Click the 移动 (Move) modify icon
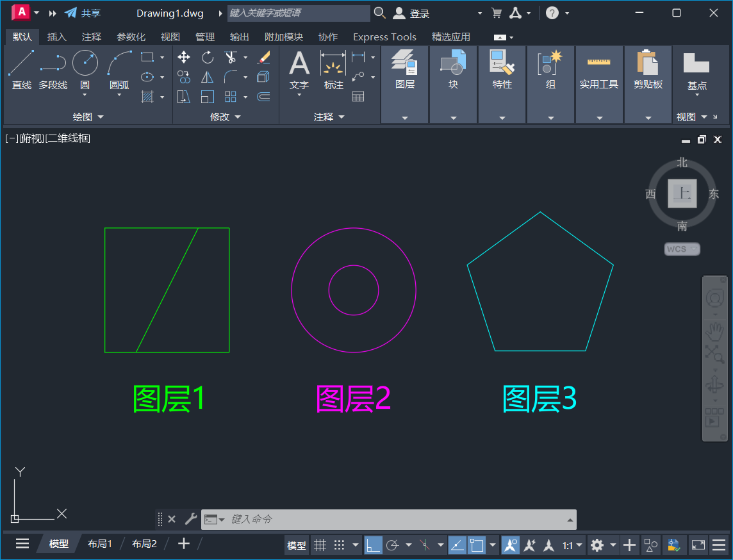The image size is (733, 560). pyautogui.click(x=183, y=57)
